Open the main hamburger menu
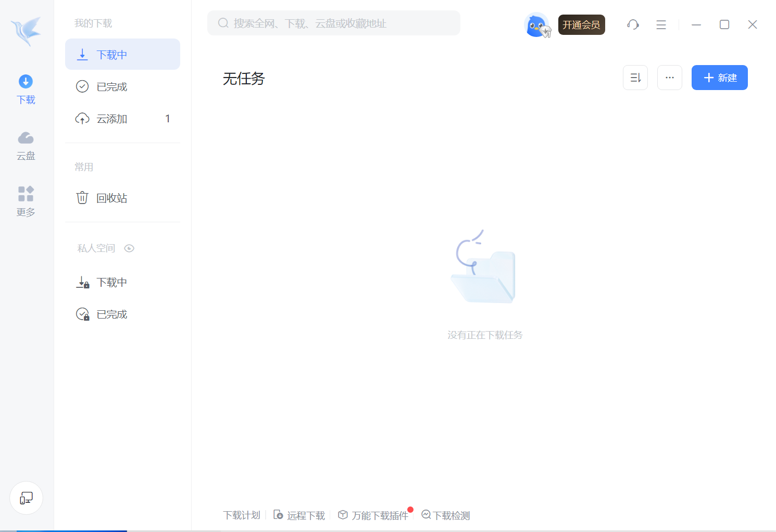The width and height of the screenshot is (776, 532). click(661, 24)
